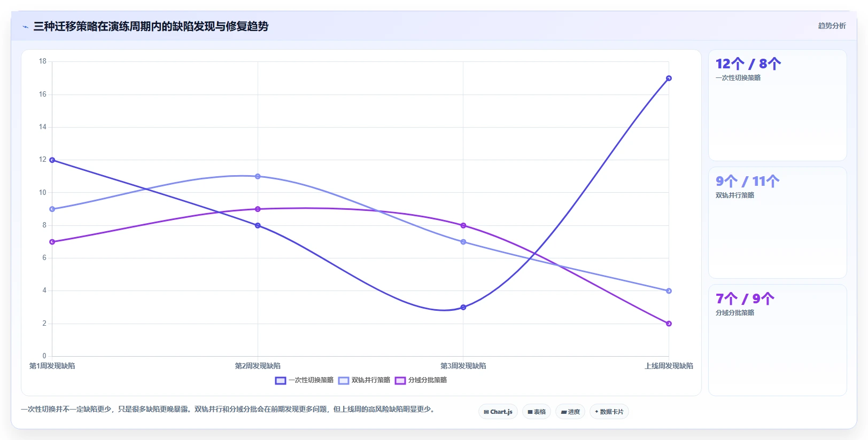Click the y-axis tick label 14
This screenshot has width=868, height=440.
(x=43, y=127)
